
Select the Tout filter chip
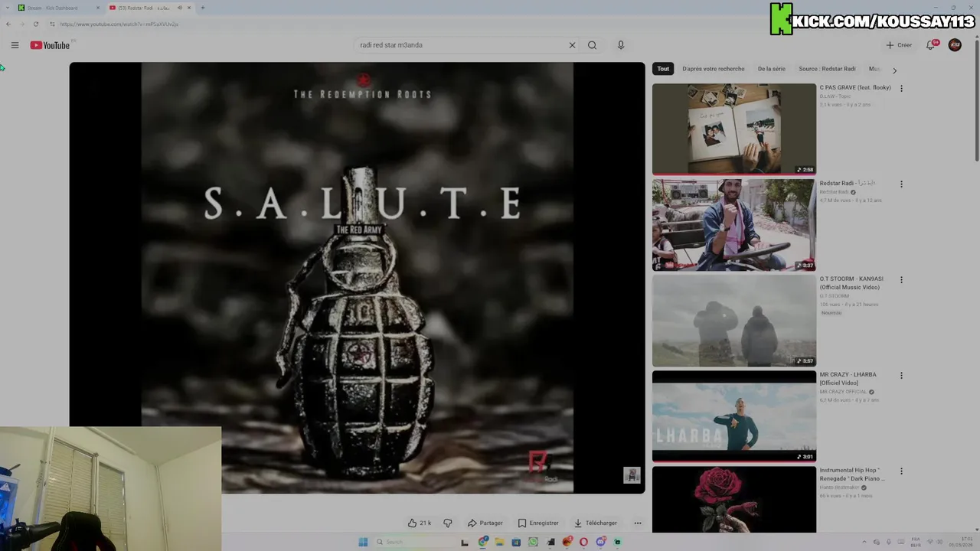[663, 69]
